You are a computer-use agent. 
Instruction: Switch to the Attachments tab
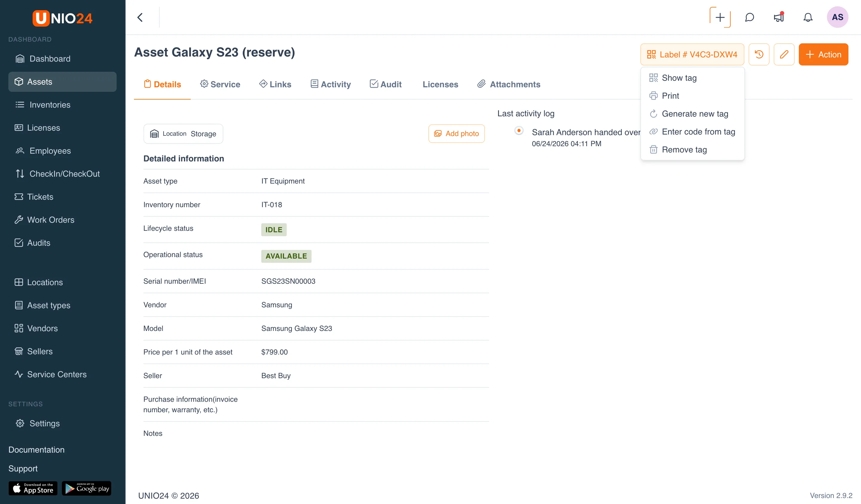click(x=509, y=84)
